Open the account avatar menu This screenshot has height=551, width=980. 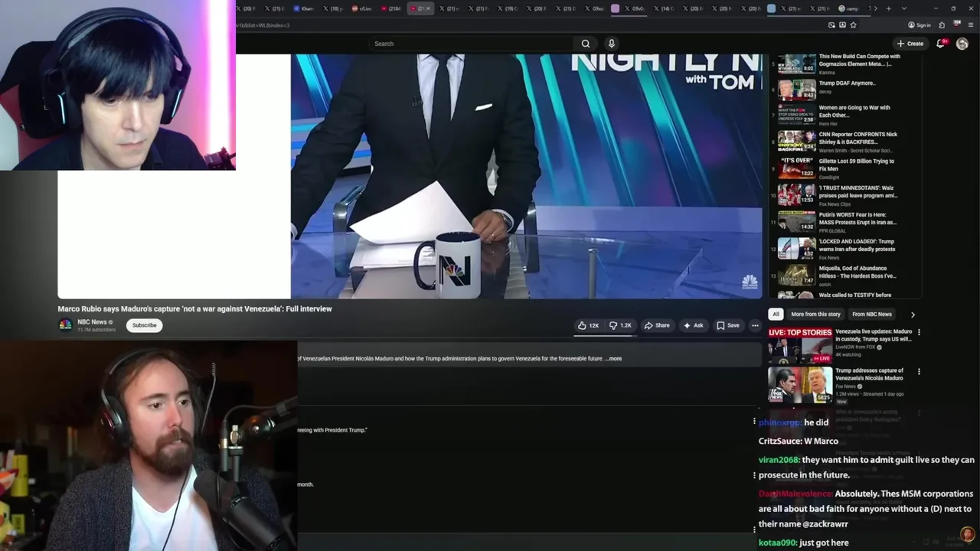tap(962, 44)
